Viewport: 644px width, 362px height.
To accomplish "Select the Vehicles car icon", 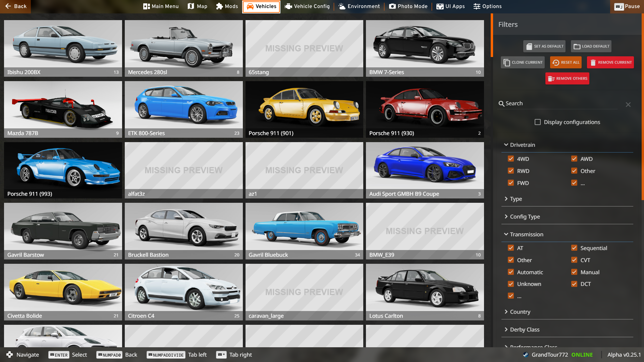I will pyautogui.click(x=250, y=6).
